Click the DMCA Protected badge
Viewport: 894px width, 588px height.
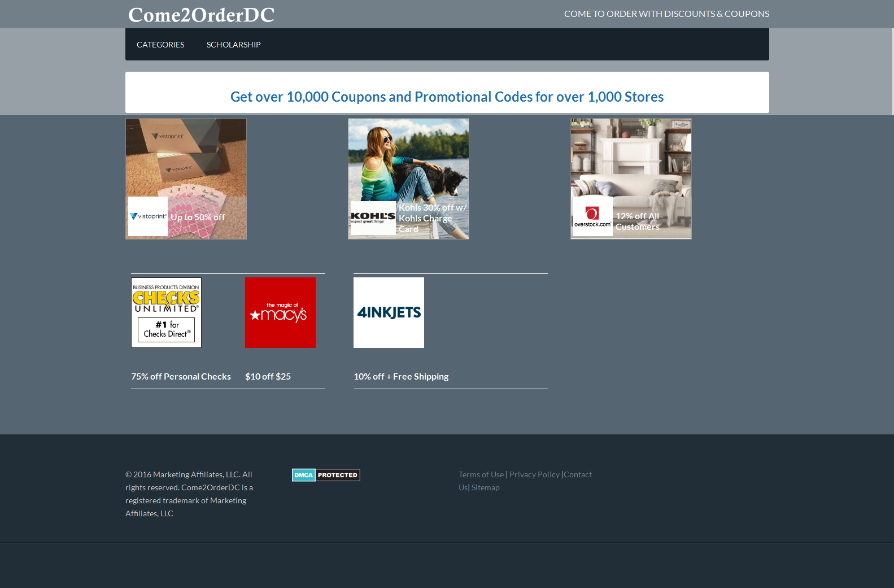click(x=326, y=475)
